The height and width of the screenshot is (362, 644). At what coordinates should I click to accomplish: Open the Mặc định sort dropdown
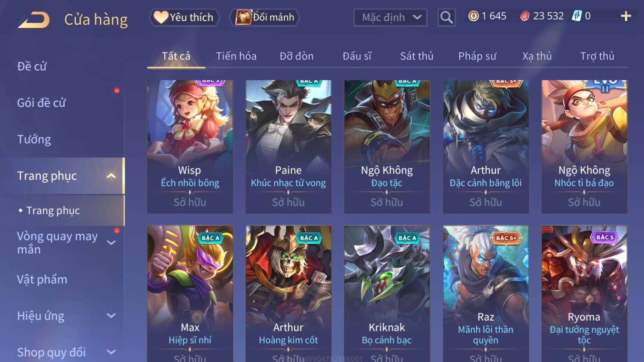coord(390,18)
